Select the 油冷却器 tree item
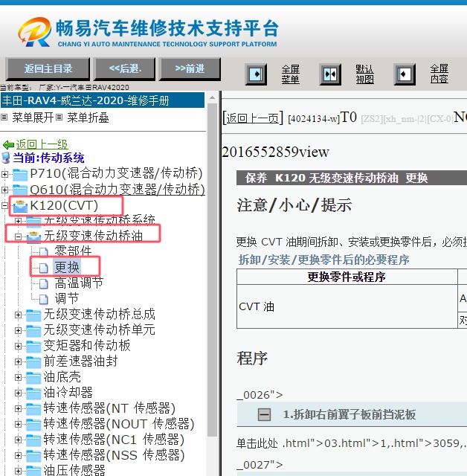Viewport: 467px width, 476px height. (x=68, y=392)
